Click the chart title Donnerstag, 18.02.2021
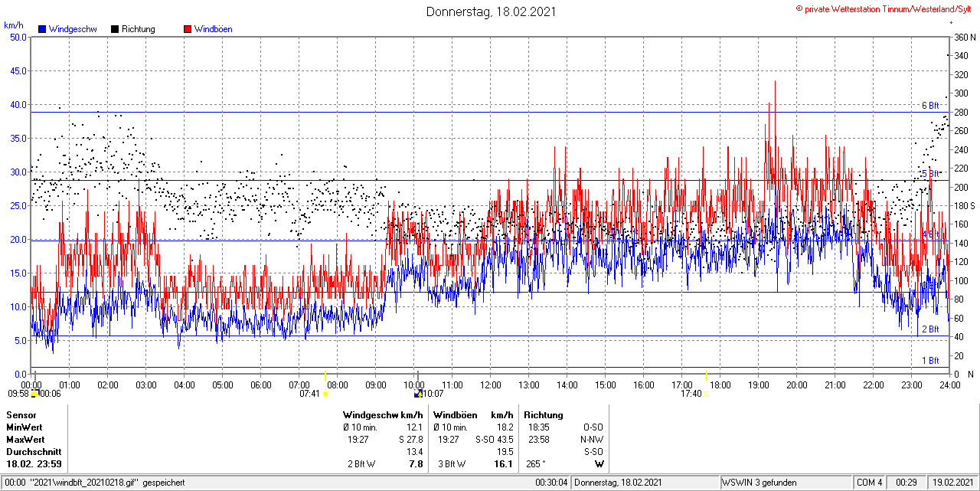Image resolution: width=980 pixels, height=491 pixels. click(491, 11)
